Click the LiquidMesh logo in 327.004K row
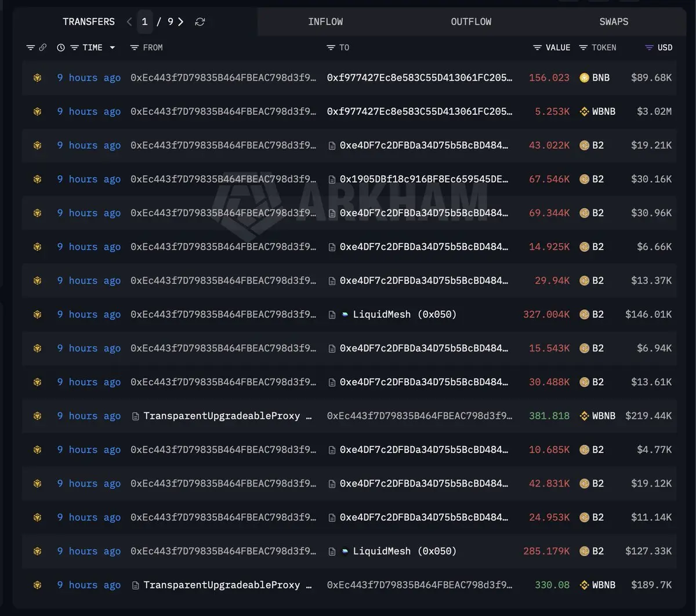This screenshot has width=696, height=616. (x=346, y=314)
